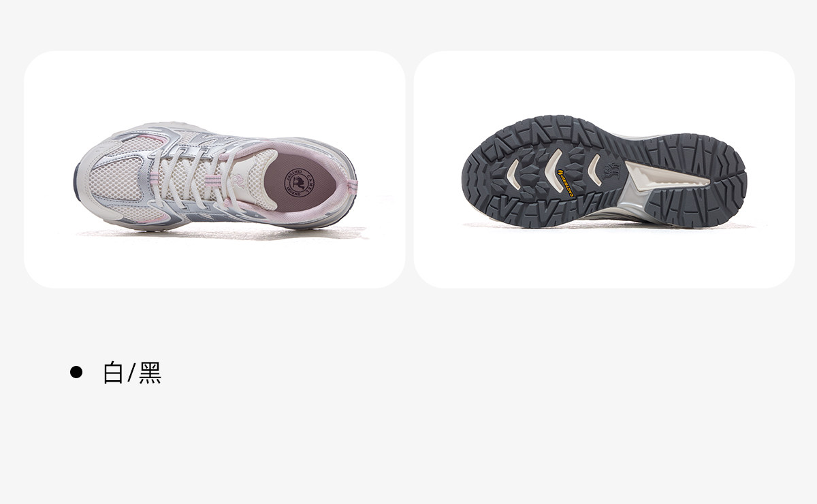Click the black bullet before 白/黑
Viewport: 817px width, 504px height.
click(76, 372)
